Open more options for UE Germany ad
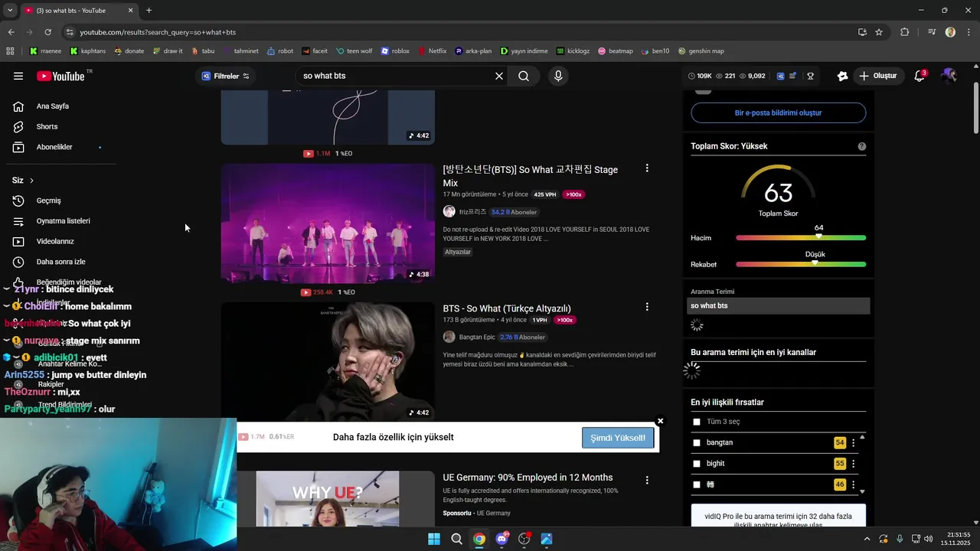The image size is (980, 551). coord(647,481)
